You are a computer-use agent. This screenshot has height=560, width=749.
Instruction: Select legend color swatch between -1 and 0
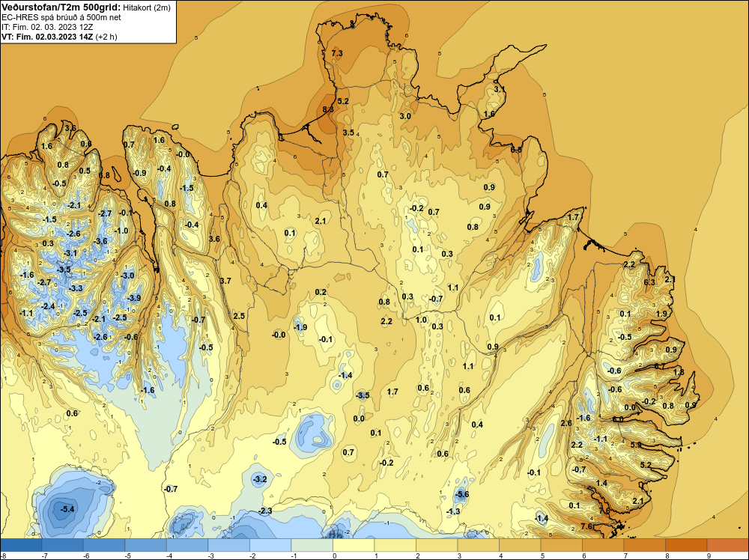312,545
